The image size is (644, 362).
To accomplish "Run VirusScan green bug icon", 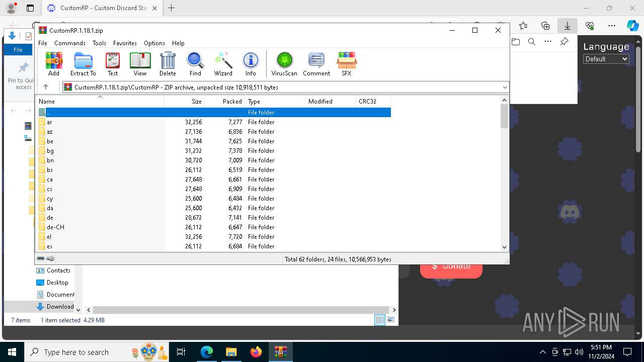I will point(284,64).
